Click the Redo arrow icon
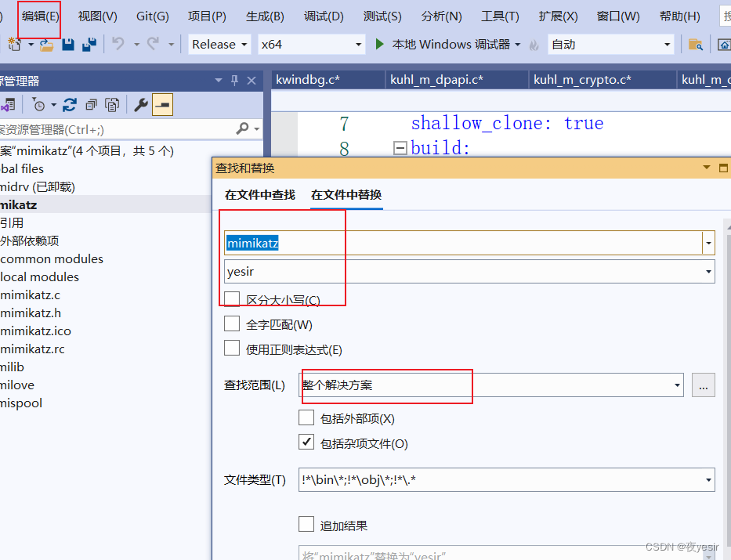 [153, 45]
